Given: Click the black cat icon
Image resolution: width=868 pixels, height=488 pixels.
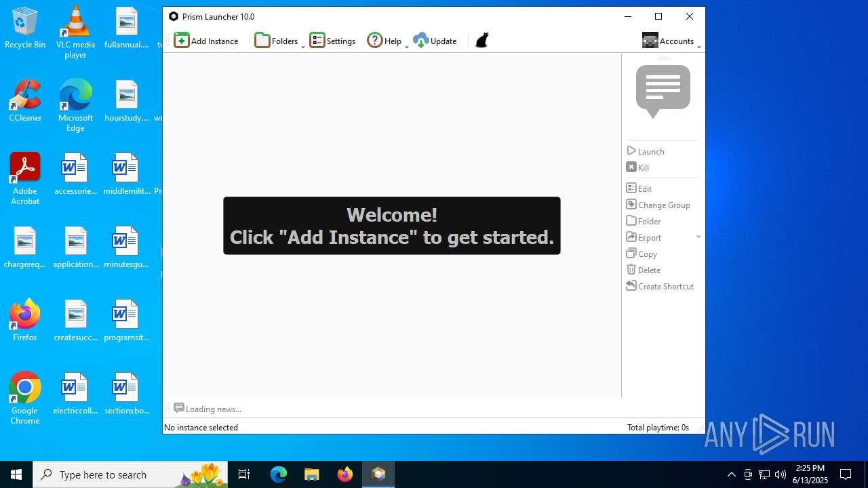Looking at the screenshot, I should click(x=481, y=41).
